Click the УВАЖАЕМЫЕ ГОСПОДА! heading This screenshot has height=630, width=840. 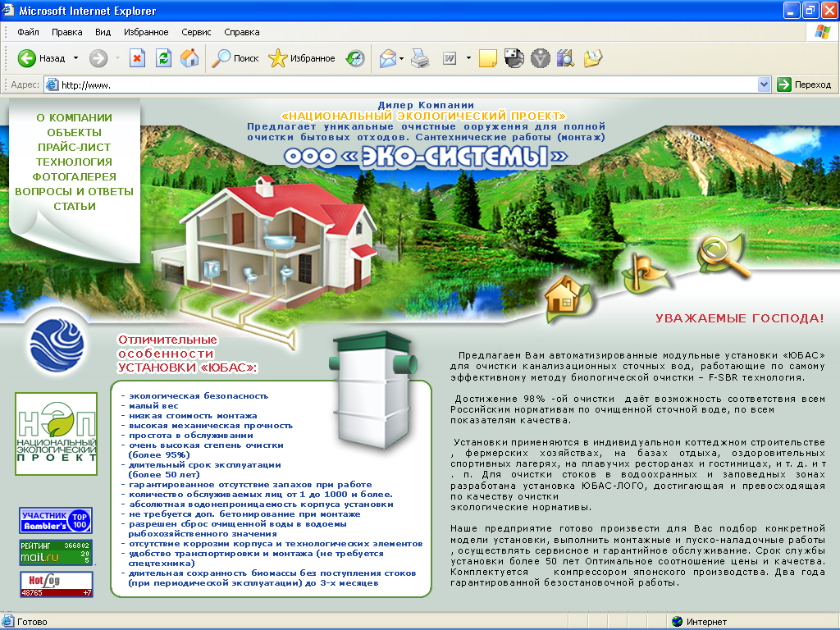click(739, 318)
